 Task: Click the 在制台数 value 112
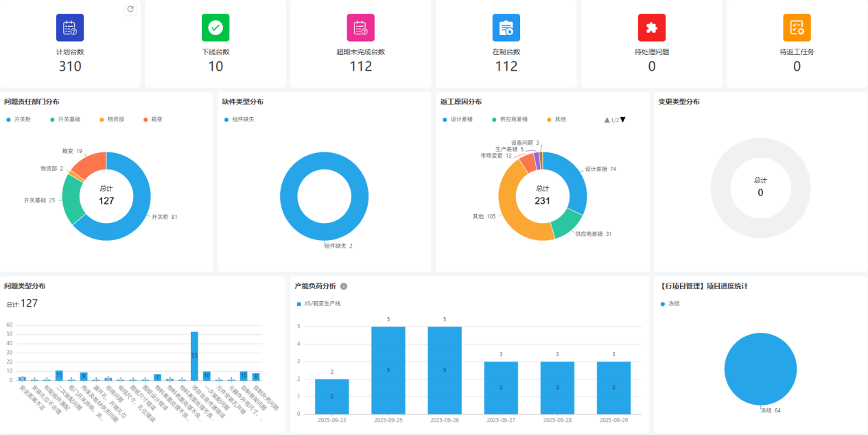pyautogui.click(x=506, y=67)
